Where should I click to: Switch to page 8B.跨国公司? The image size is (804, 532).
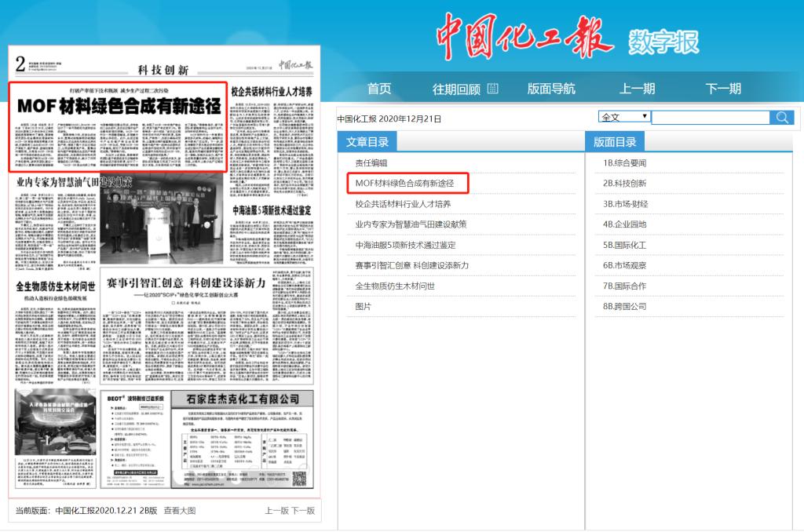(624, 306)
